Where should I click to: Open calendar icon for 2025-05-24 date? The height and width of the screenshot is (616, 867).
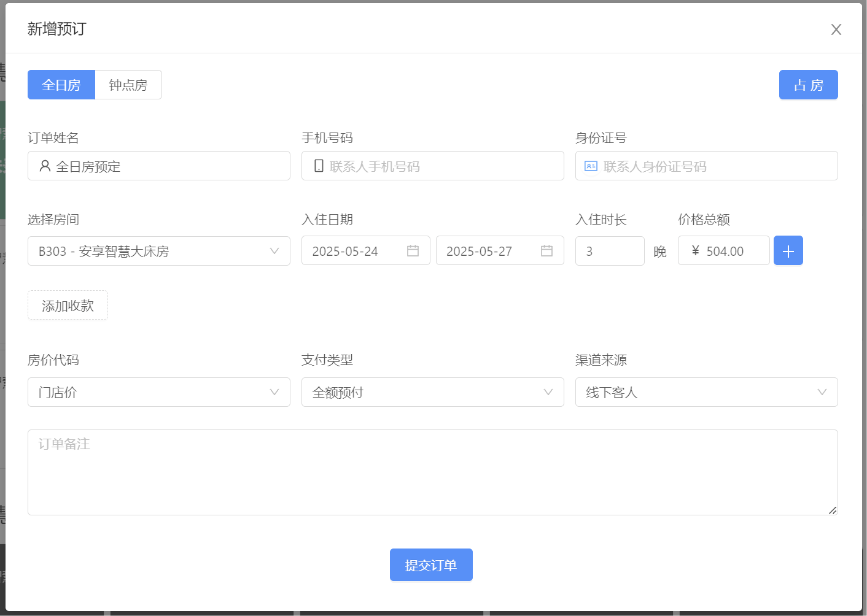point(413,250)
